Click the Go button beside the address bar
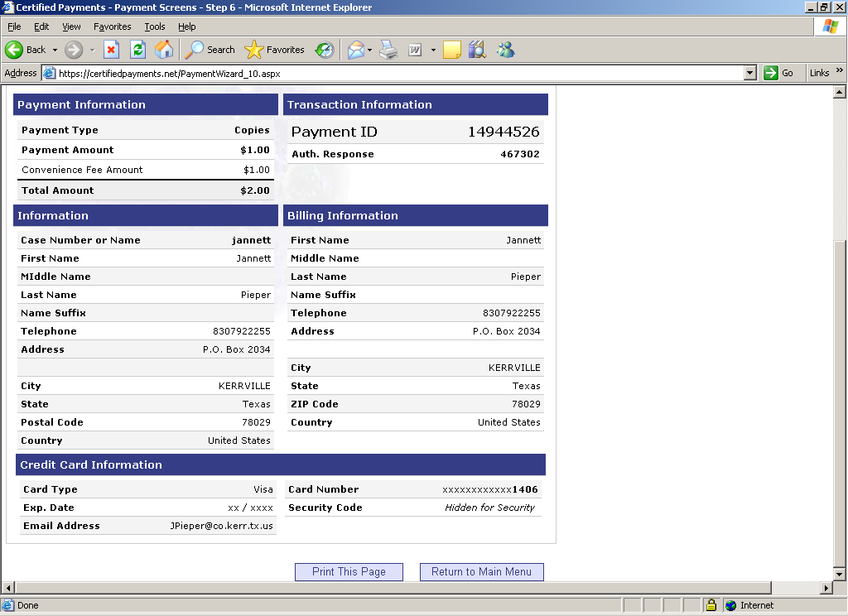848x616 pixels. 779,73
